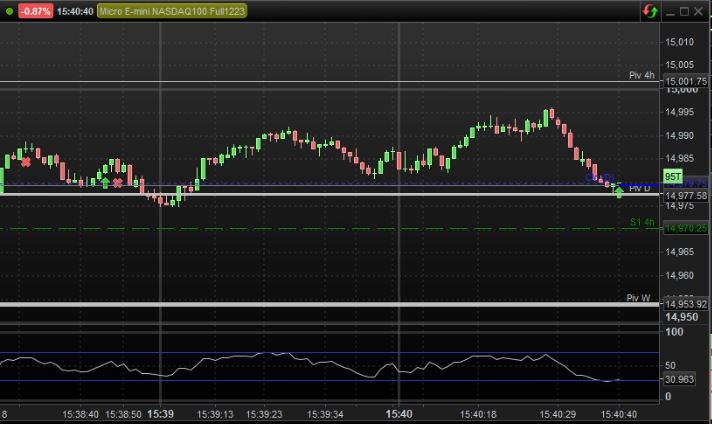
Task: Select the Piv W line label
Action: [x=638, y=298]
